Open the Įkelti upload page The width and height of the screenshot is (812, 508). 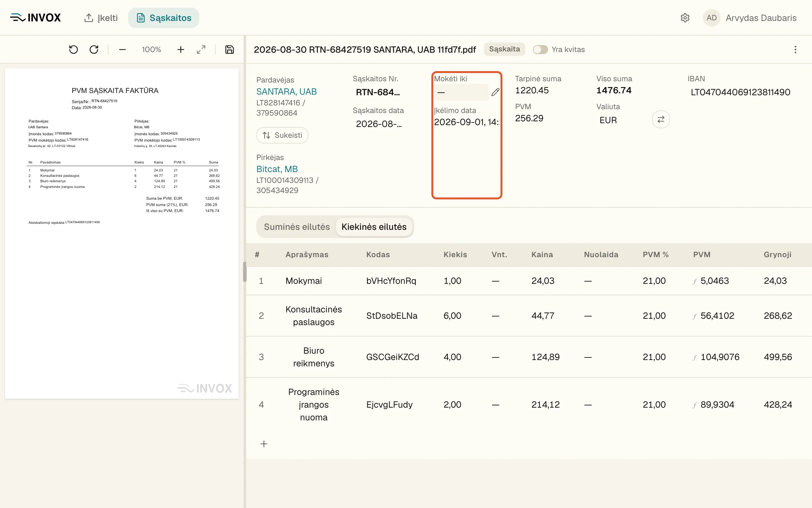[x=101, y=18]
